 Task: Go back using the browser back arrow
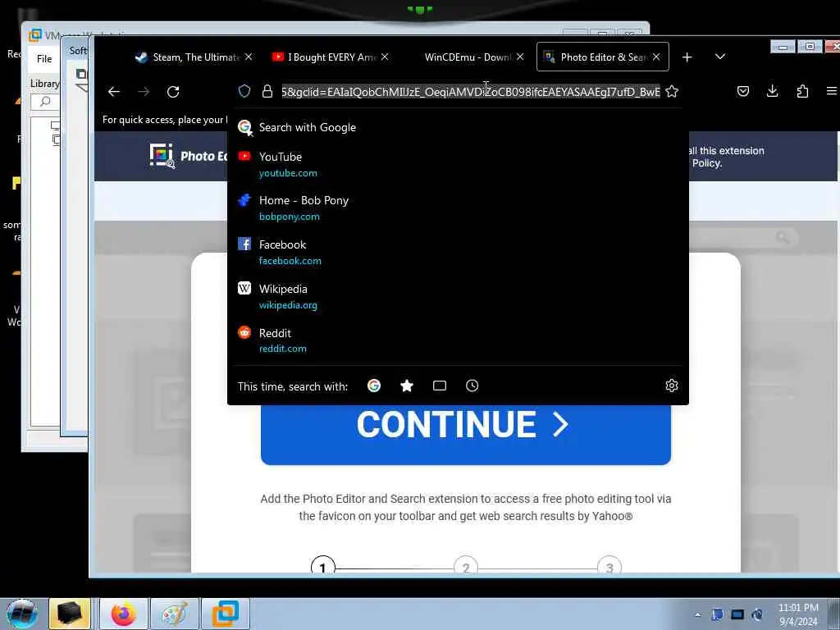113,92
